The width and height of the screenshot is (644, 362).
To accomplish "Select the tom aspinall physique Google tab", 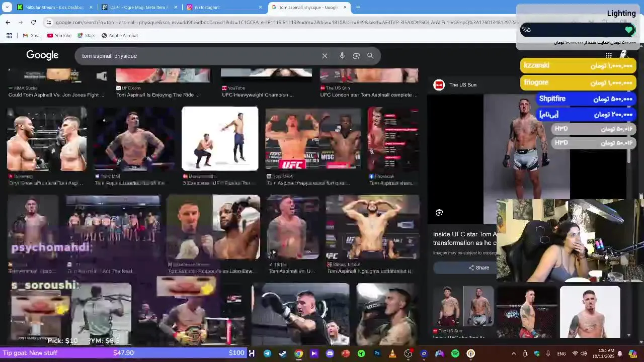I will click(309, 7).
